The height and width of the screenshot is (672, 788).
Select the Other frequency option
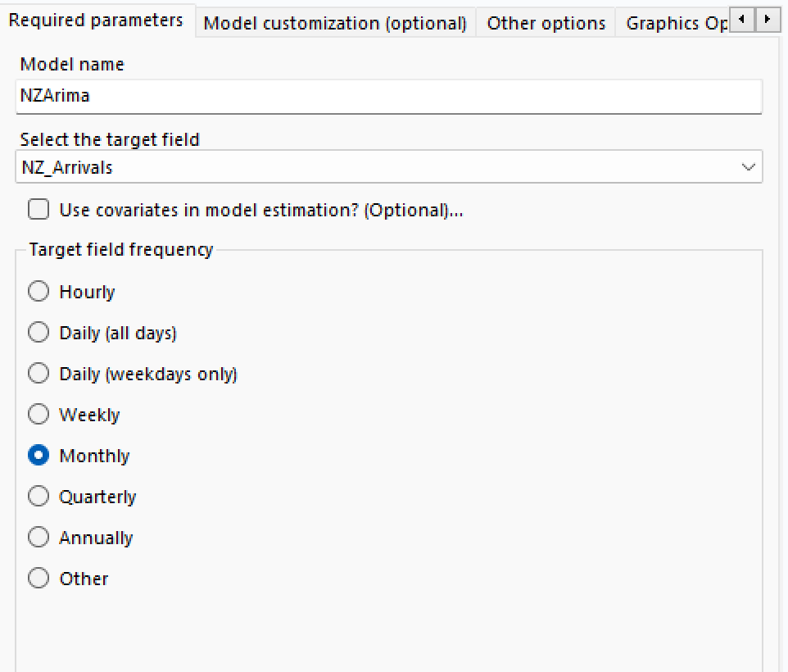click(38, 579)
